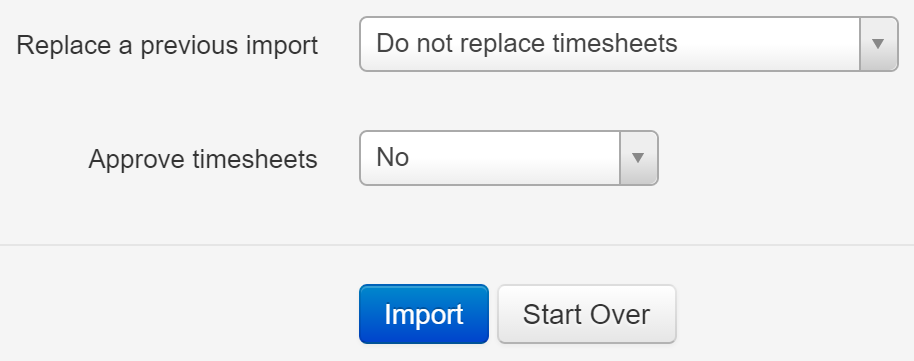Click the 'Replace a previous import' label

coord(167,45)
